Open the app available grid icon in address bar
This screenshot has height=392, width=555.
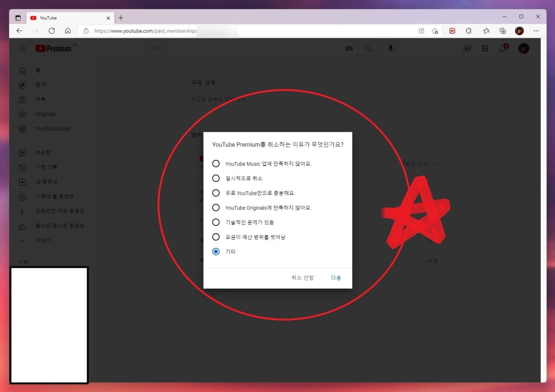(x=421, y=31)
